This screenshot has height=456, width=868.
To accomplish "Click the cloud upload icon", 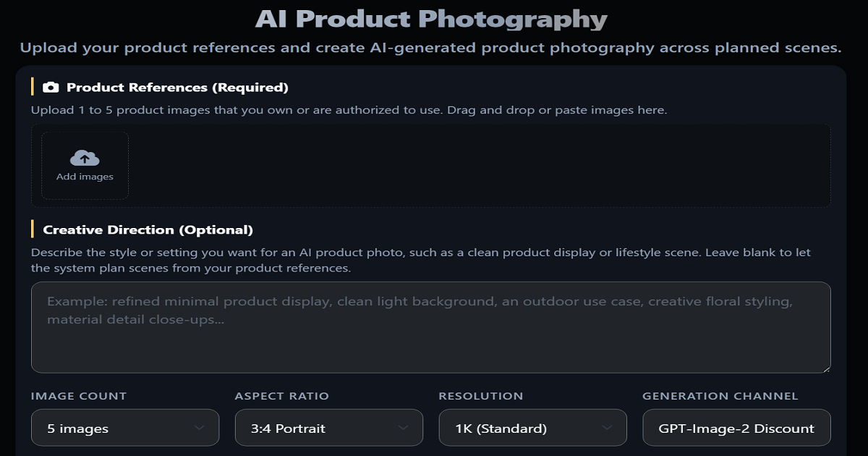I will click(85, 158).
